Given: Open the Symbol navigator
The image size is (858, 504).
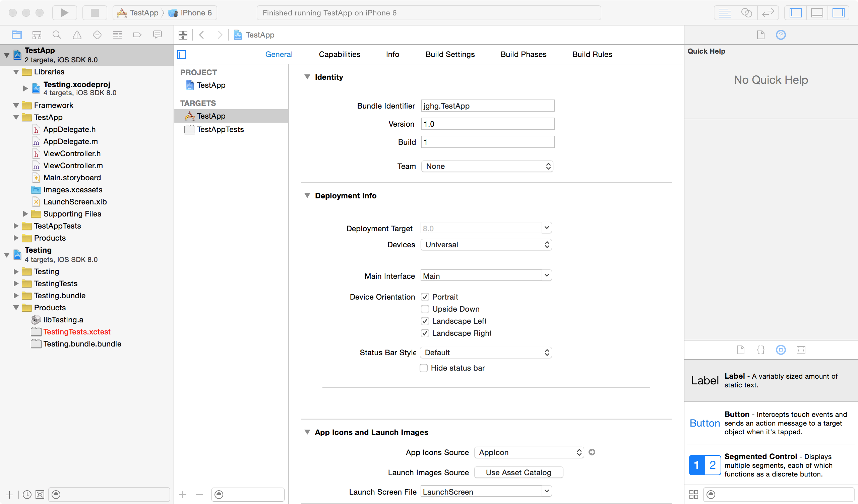Looking at the screenshot, I should 37,35.
